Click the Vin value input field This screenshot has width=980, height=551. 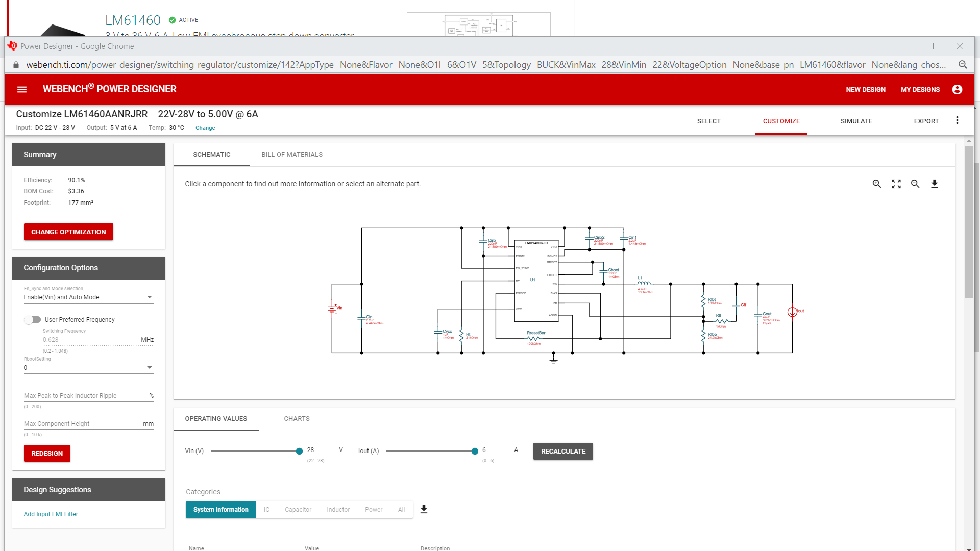(x=325, y=450)
